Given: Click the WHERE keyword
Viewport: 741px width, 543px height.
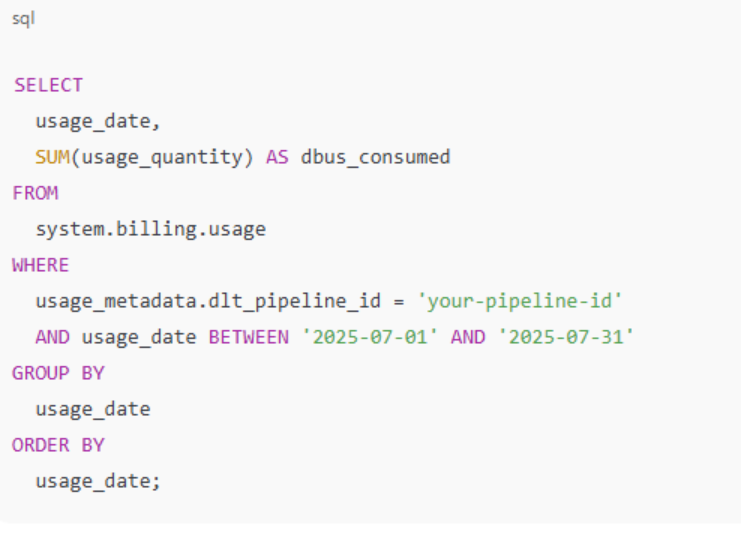Looking at the screenshot, I should point(41,265).
